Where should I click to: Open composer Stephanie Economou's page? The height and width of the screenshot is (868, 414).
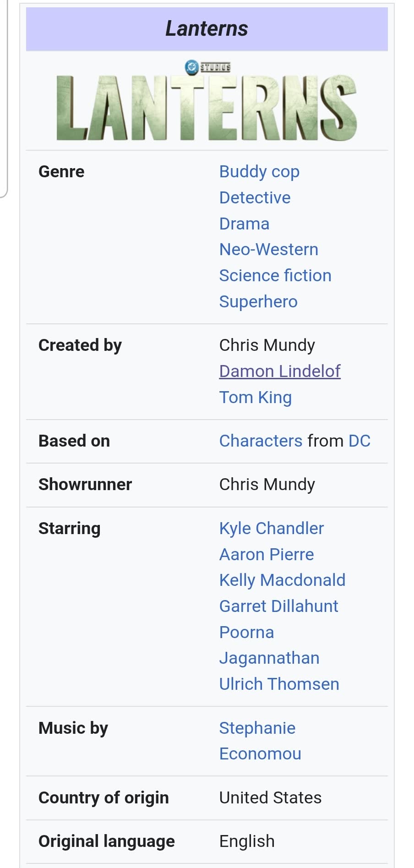point(260,741)
